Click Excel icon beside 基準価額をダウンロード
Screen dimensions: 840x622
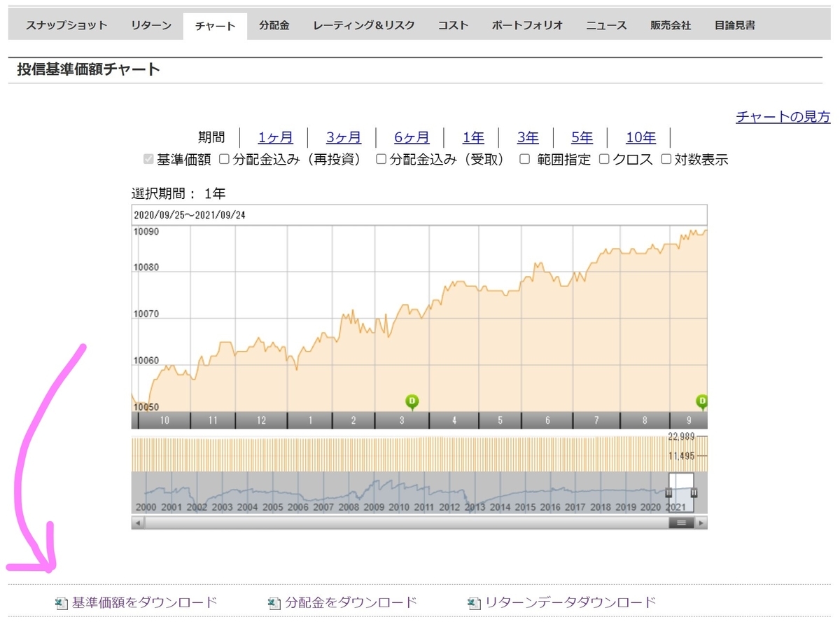tap(62, 602)
